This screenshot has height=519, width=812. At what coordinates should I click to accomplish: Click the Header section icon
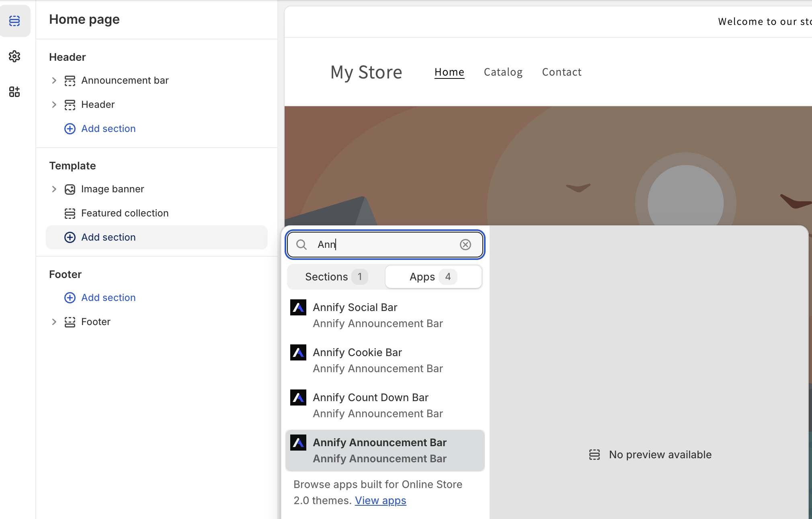click(70, 105)
